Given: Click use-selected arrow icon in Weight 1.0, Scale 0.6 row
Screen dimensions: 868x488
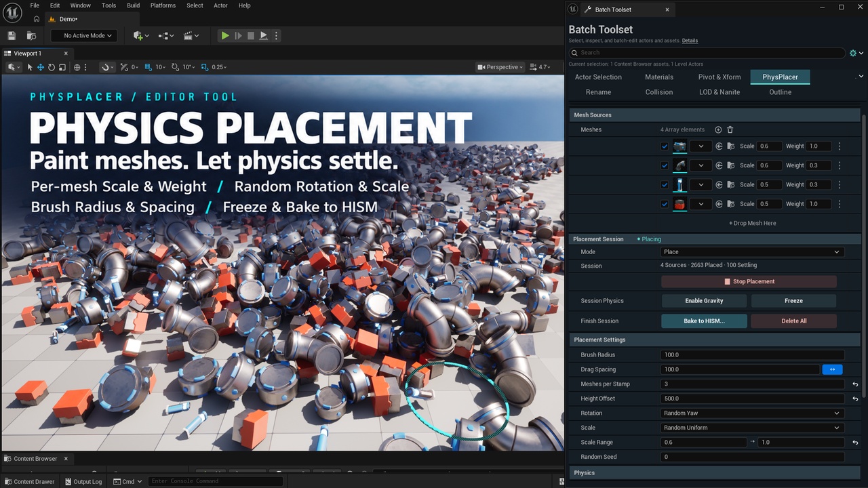Looking at the screenshot, I should coord(719,146).
